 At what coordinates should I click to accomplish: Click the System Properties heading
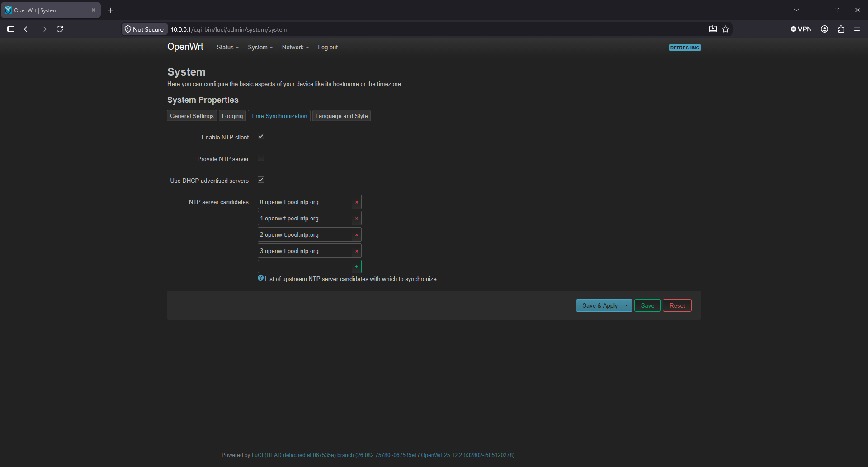point(203,100)
